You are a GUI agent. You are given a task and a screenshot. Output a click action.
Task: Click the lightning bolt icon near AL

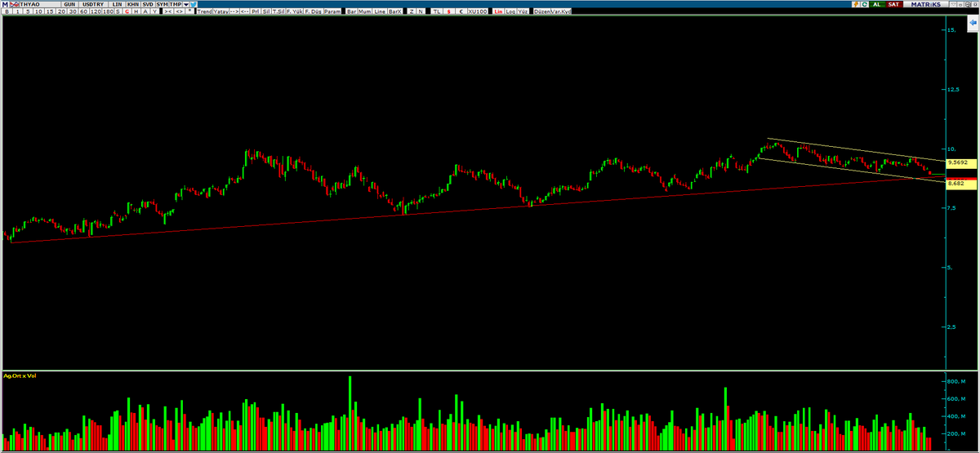[856, 4]
